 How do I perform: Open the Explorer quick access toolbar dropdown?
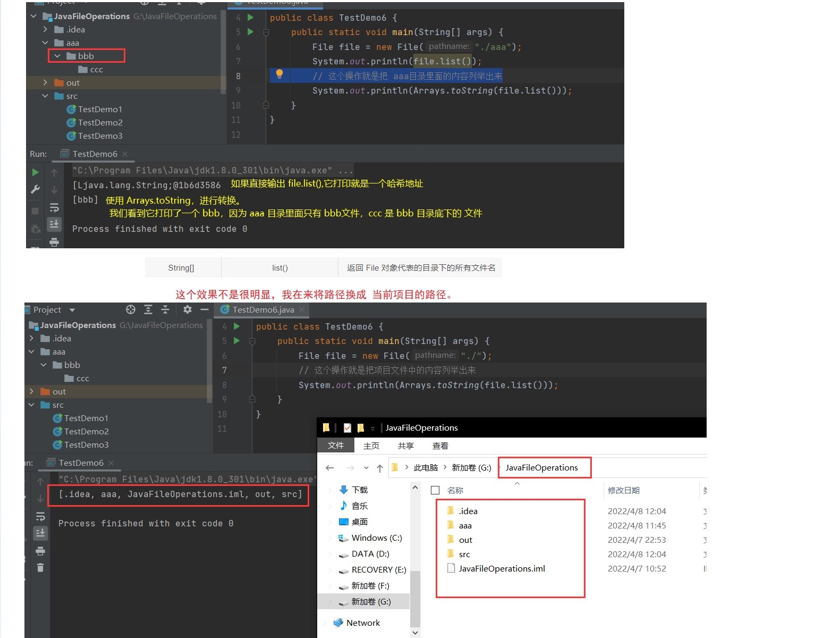pyautogui.click(x=372, y=428)
